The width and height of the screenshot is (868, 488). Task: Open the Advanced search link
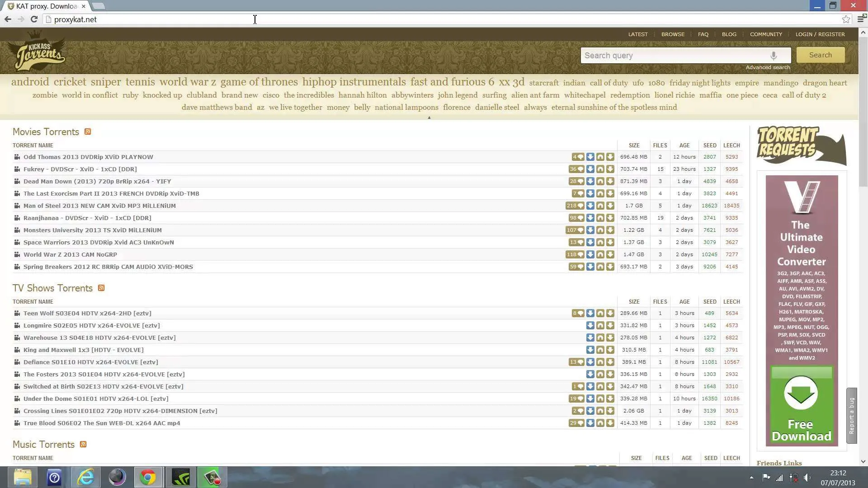pos(768,67)
